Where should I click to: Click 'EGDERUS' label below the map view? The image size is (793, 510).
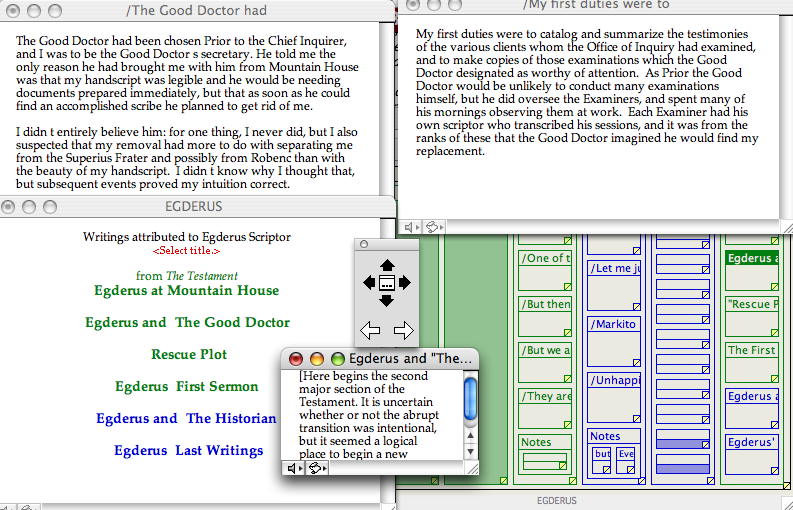tap(556, 501)
